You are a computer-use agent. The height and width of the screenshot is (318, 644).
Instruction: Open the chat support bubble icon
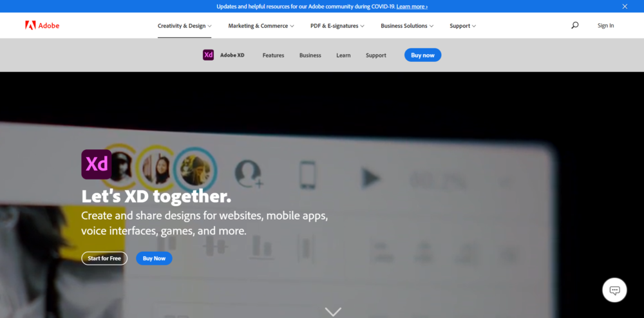click(614, 290)
